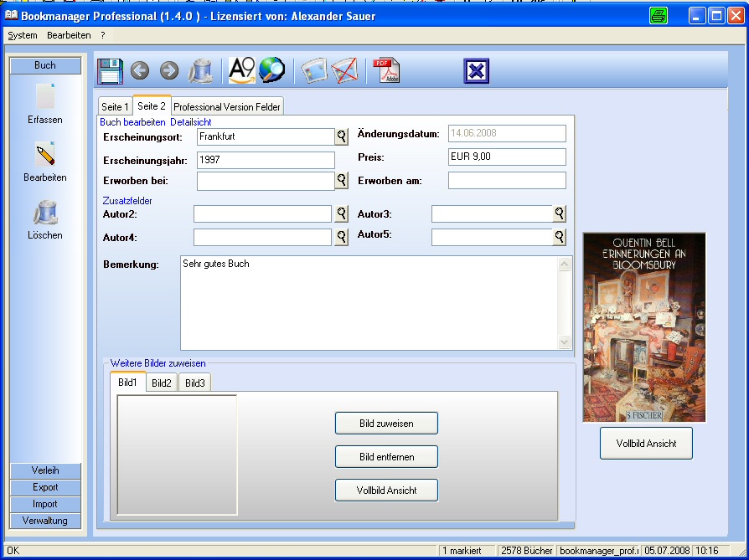The height and width of the screenshot is (560, 749).
Task: Click the Bild entfernen button
Action: tap(386, 457)
